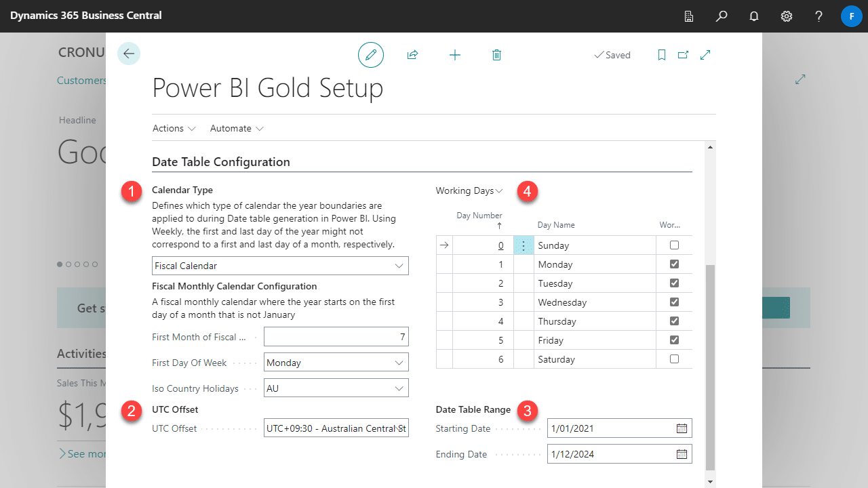Viewport: 868px width, 488px height.
Task: Toggle Sunday working day checkbox
Action: tap(674, 245)
